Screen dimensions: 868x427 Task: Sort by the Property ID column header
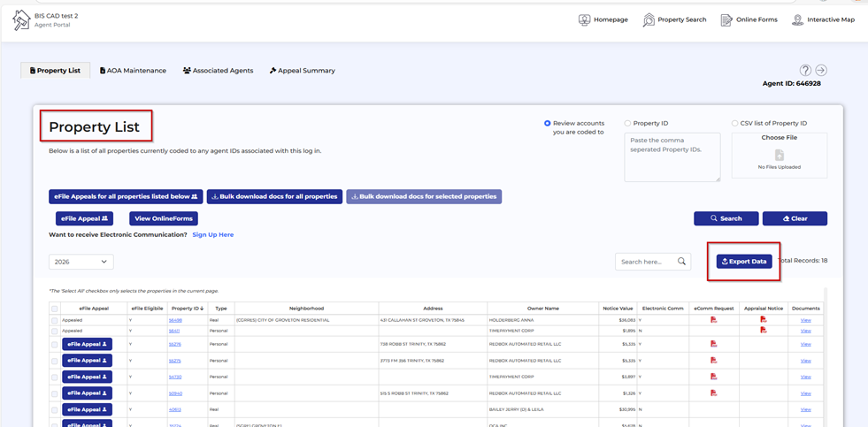point(187,309)
